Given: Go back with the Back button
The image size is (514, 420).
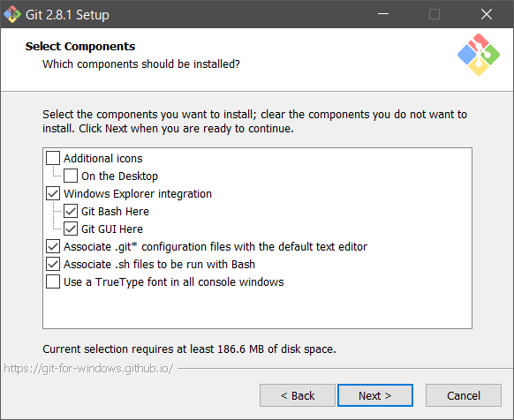Looking at the screenshot, I should (298, 395).
